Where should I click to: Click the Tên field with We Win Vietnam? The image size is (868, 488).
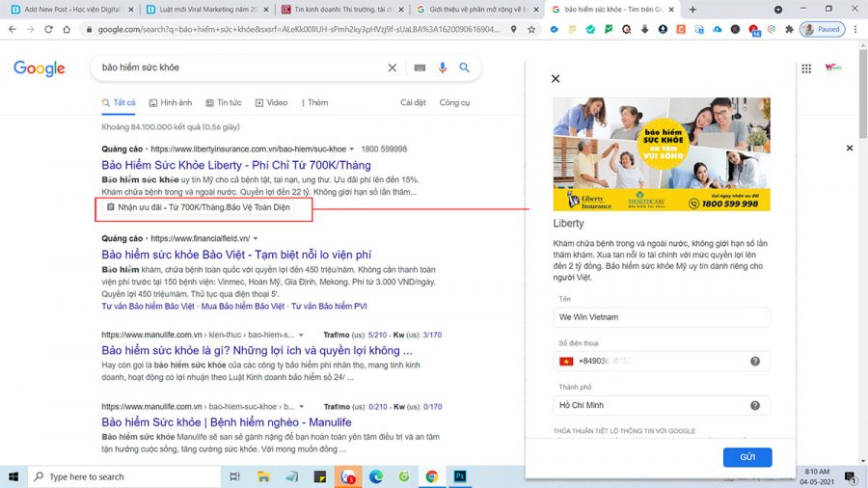coord(662,317)
